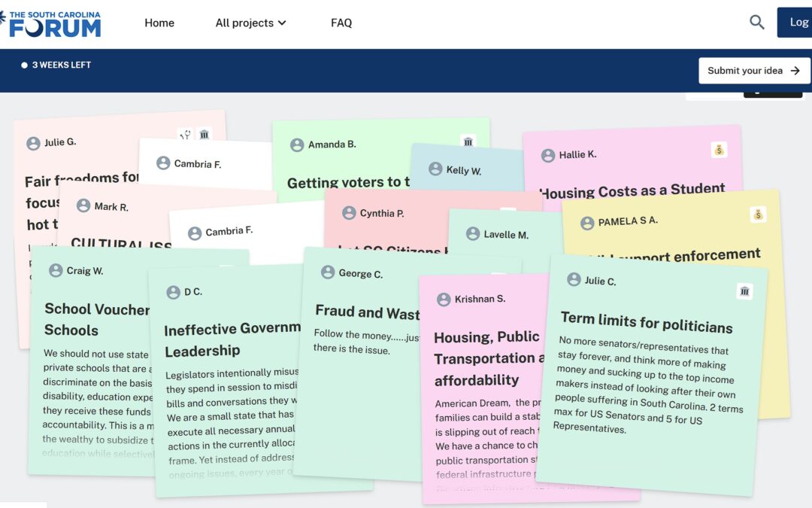Click government icon on Amanda B. card
Screen dimensions: 812x508
468,141
